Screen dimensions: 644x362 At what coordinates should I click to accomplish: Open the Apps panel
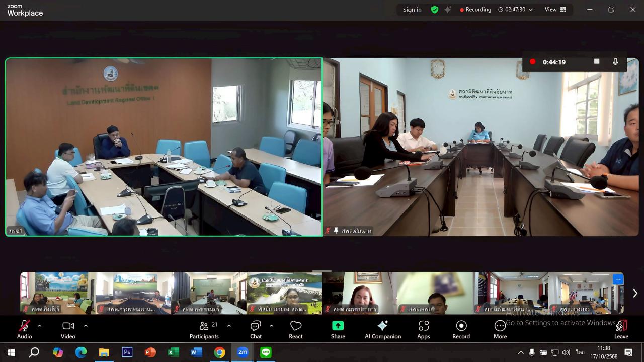pyautogui.click(x=424, y=329)
